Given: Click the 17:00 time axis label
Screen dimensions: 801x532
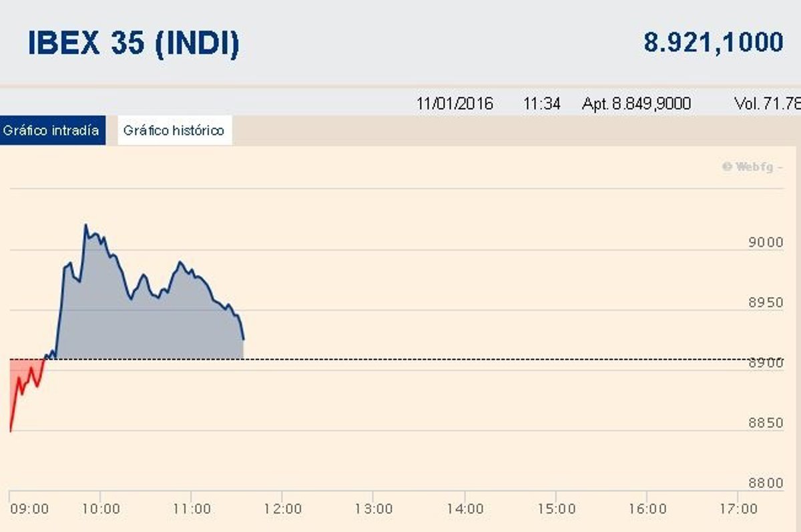Looking at the screenshot, I should (x=738, y=509).
